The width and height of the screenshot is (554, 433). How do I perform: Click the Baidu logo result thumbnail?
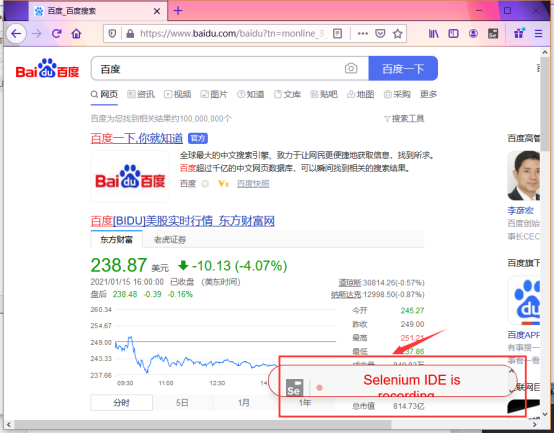click(130, 176)
